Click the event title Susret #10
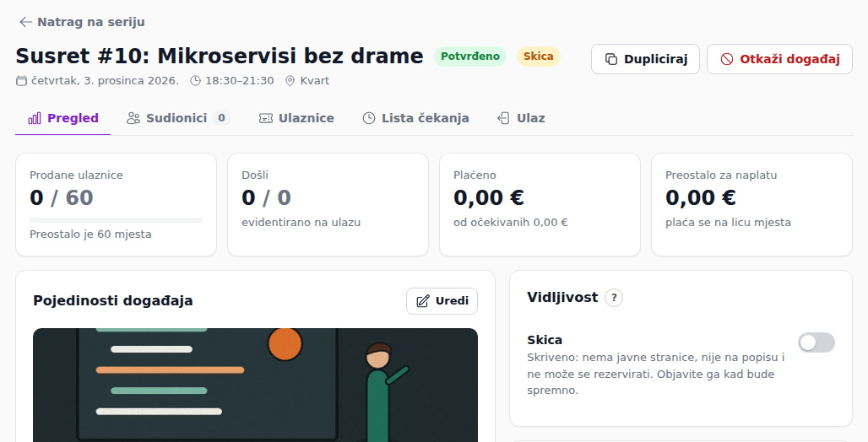Image resolution: width=868 pixels, height=442 pixels. 220,57
